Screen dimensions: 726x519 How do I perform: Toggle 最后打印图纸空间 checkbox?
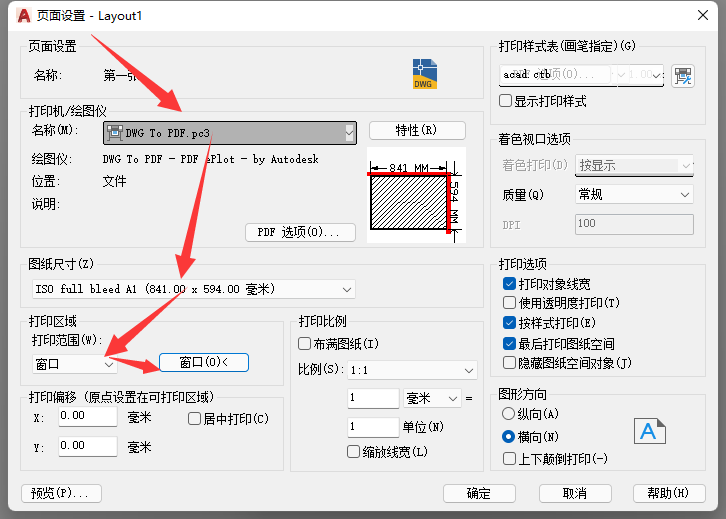coord(509,343)
